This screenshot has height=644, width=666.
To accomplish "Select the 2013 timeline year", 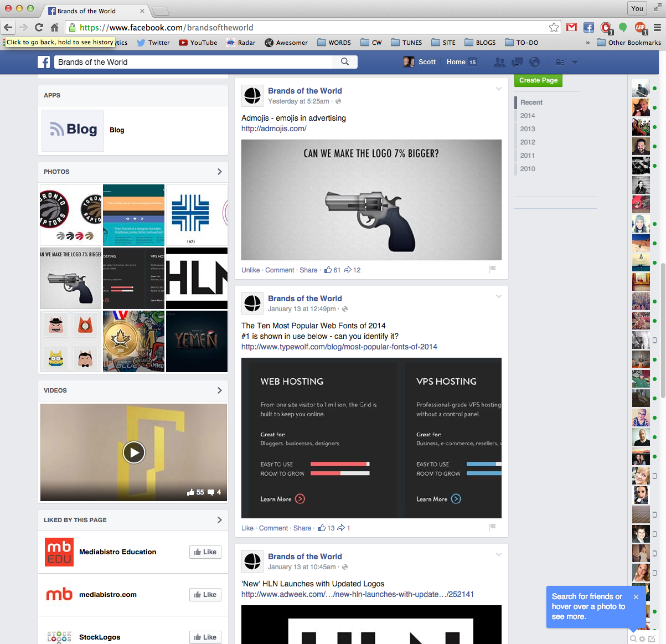I will pyautogui.click(x=528, y=129).
